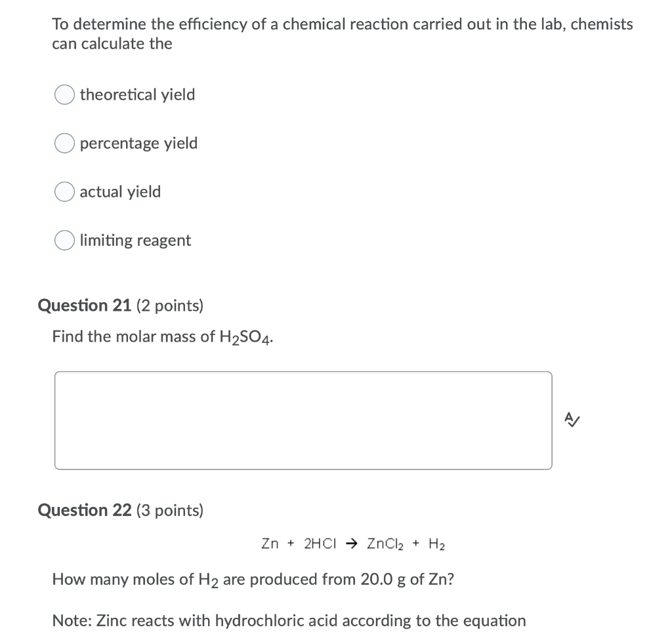Image resolution: width=672 pixels, height=640 pixels.
Task: Click the Question 21 heading
Action: tap(85, 305)
